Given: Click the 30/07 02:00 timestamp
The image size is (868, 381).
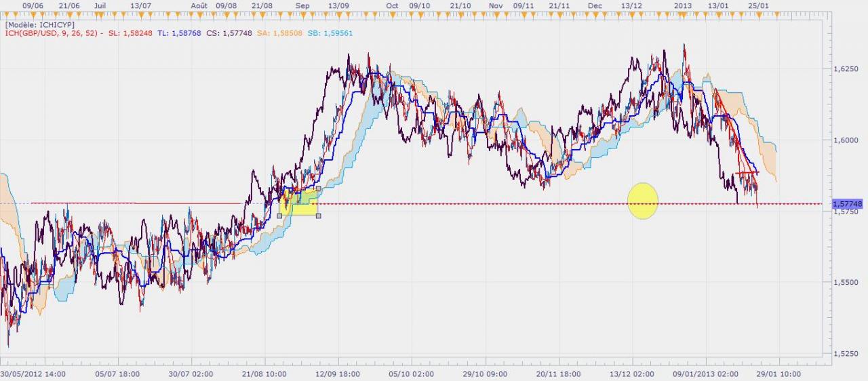Looking at the screenshot, I should pos(191,374).
